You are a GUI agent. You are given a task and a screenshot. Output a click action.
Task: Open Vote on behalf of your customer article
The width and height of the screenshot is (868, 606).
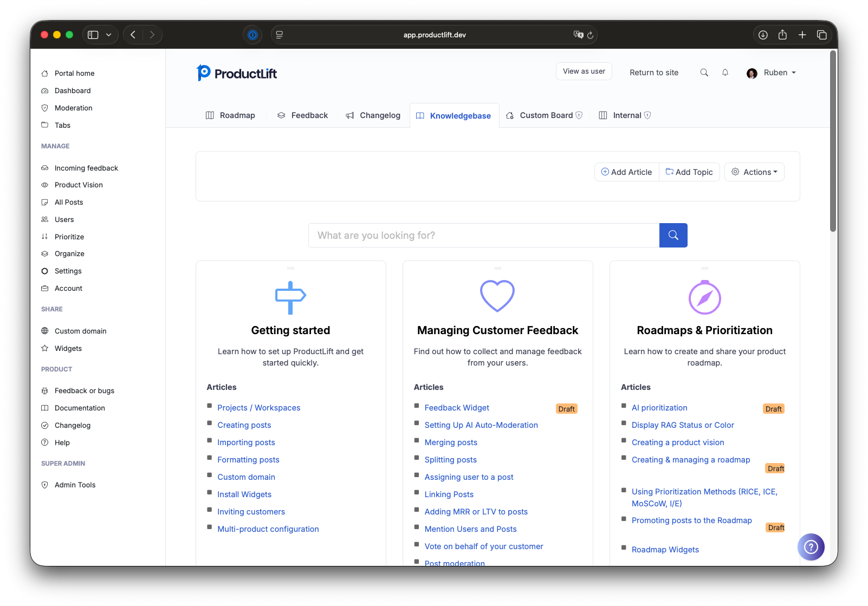point(484,546)
